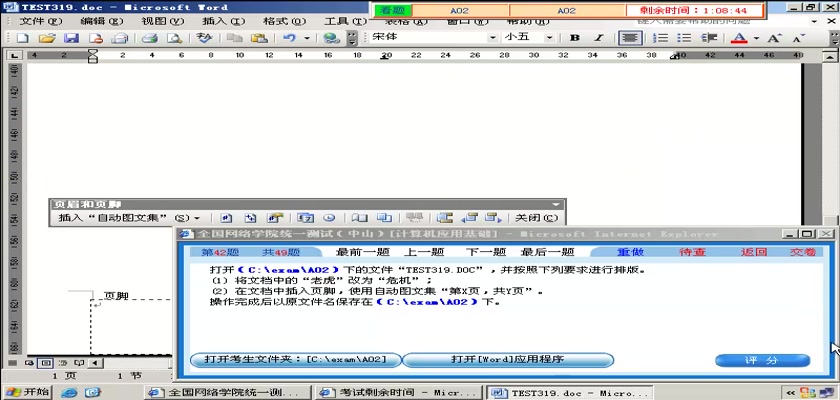Shrink the font size with smaller A
Screen dimensions: 840x400
(798, 38)
